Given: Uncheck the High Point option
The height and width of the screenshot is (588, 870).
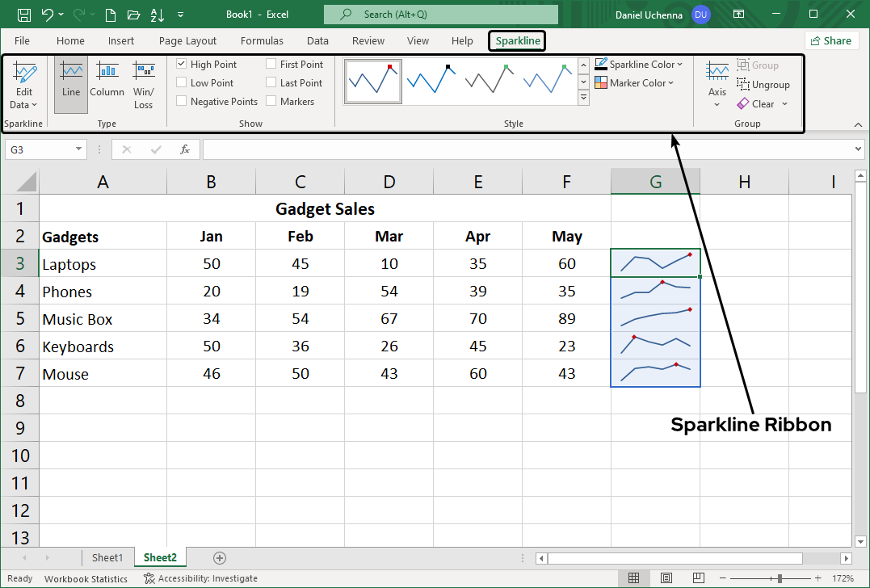Looking at the screenshot, I should pos(181,63).
